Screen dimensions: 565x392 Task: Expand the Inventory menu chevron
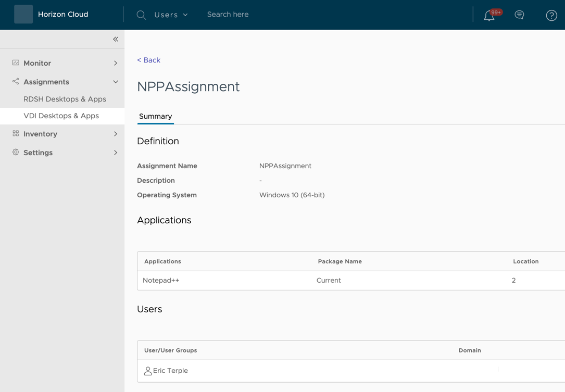(116, 134)
